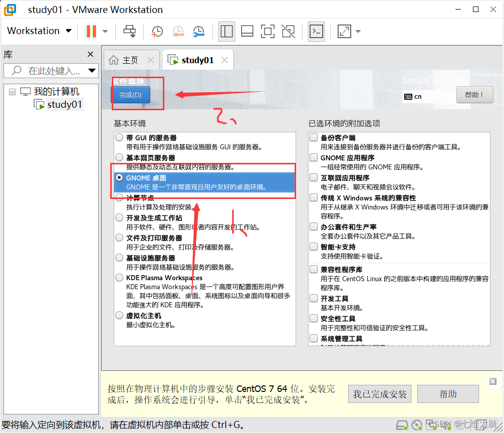504x433 pixels.
Task: Click the 我已完成安装 button
Action: tap(380, 394)
